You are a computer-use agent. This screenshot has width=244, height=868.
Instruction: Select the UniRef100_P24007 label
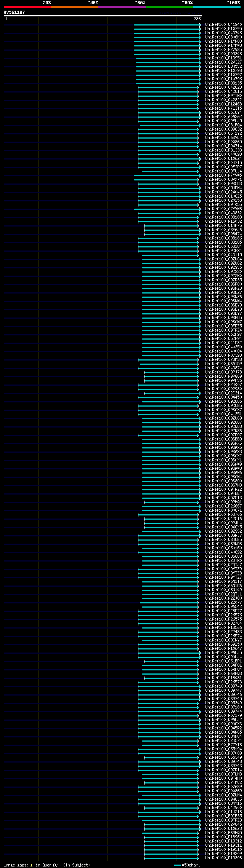tap(223, 385)
